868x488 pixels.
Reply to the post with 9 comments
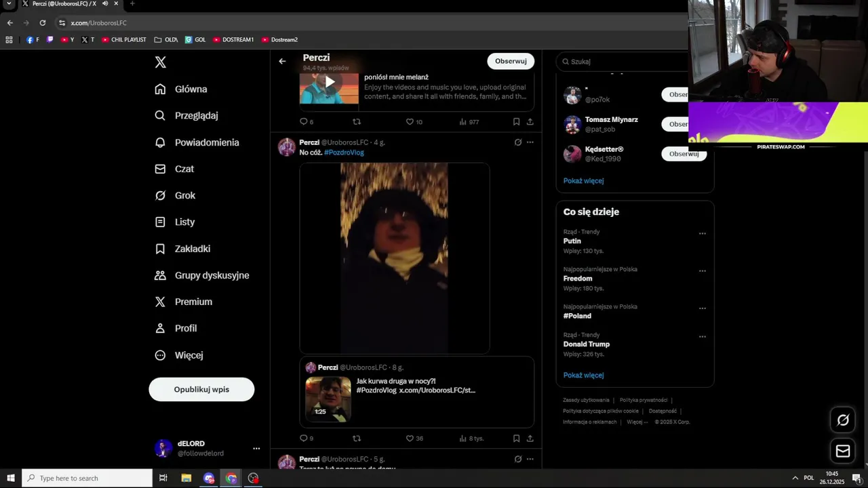tap(307, 439)
